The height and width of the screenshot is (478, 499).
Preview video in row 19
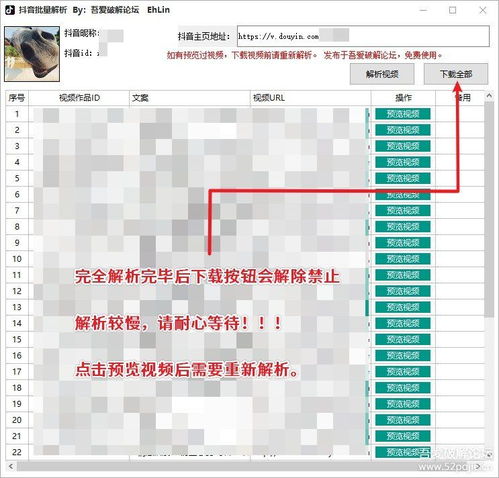(x=403, y=404)
